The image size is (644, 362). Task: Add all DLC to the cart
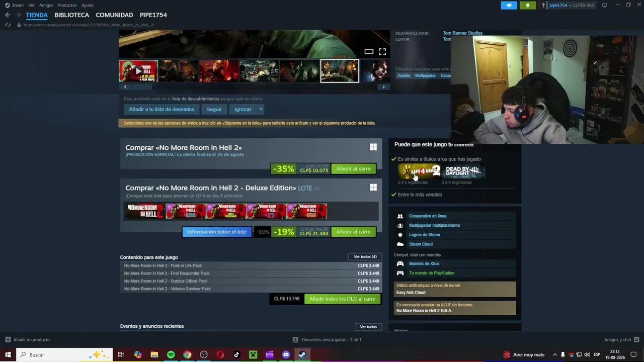(x=342, y=299)
